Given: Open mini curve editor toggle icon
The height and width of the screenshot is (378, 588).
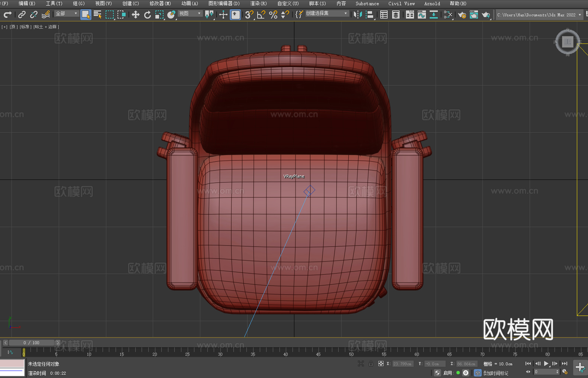Looking at the screenshot, I should pyautogui.click(x=10, y=352).
